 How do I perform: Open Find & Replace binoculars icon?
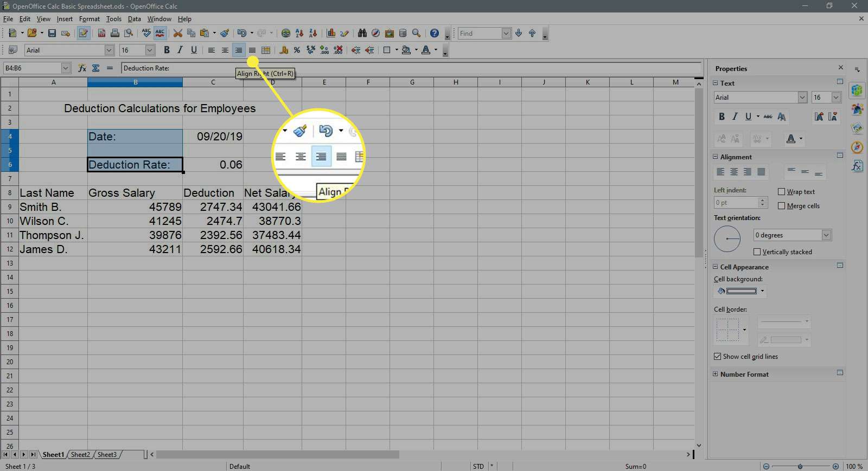click(x=362, y=33)
